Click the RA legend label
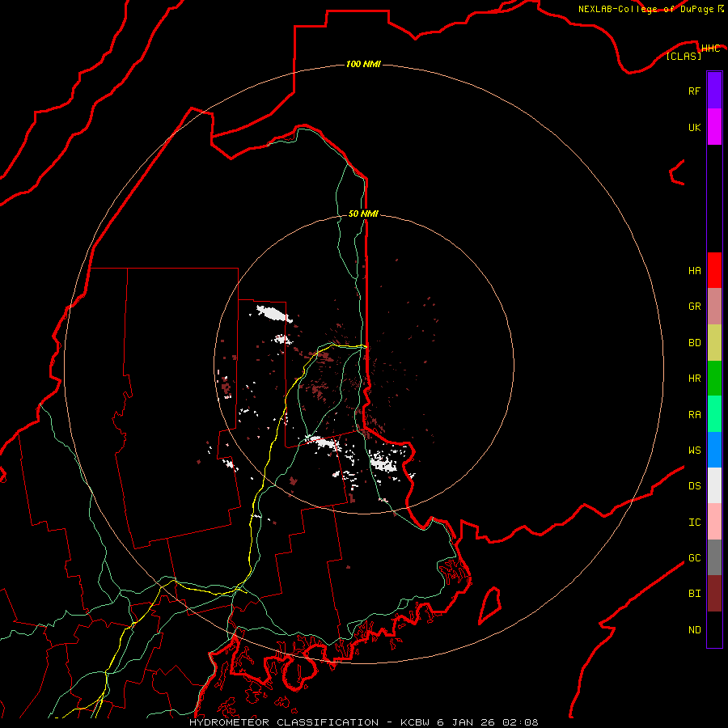 click(694, 415)
